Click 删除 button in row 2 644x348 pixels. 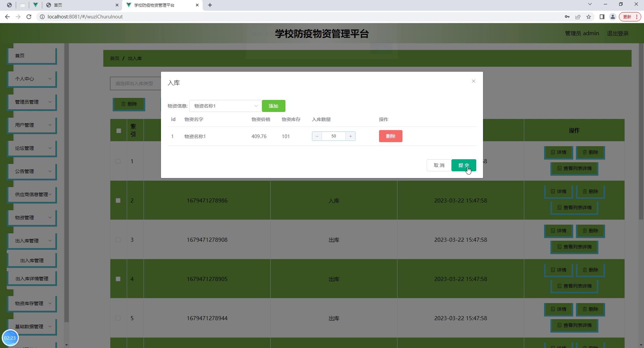coord(590,191)
